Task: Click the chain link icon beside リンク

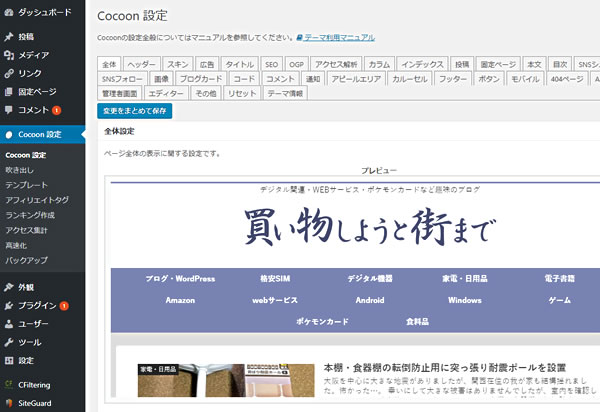Action: click(9, 73)
